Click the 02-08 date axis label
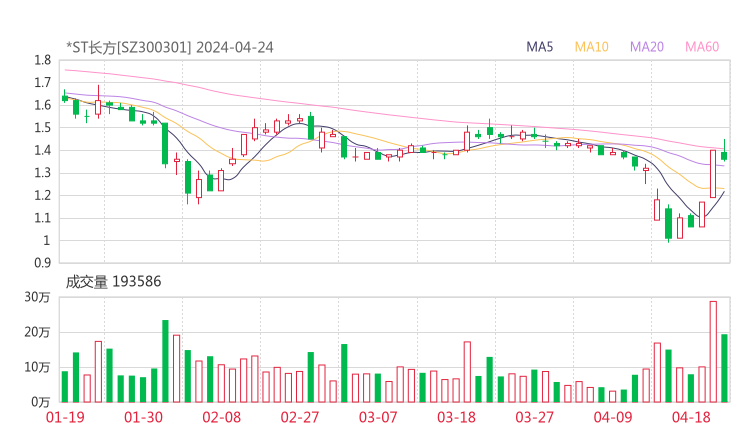This screenshot has height=440, width=740. tap(222, 417)
